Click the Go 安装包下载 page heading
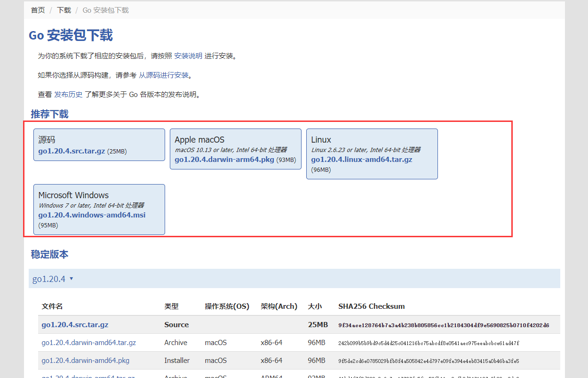Viewport: 588px width, 378px height. point(71,35)
